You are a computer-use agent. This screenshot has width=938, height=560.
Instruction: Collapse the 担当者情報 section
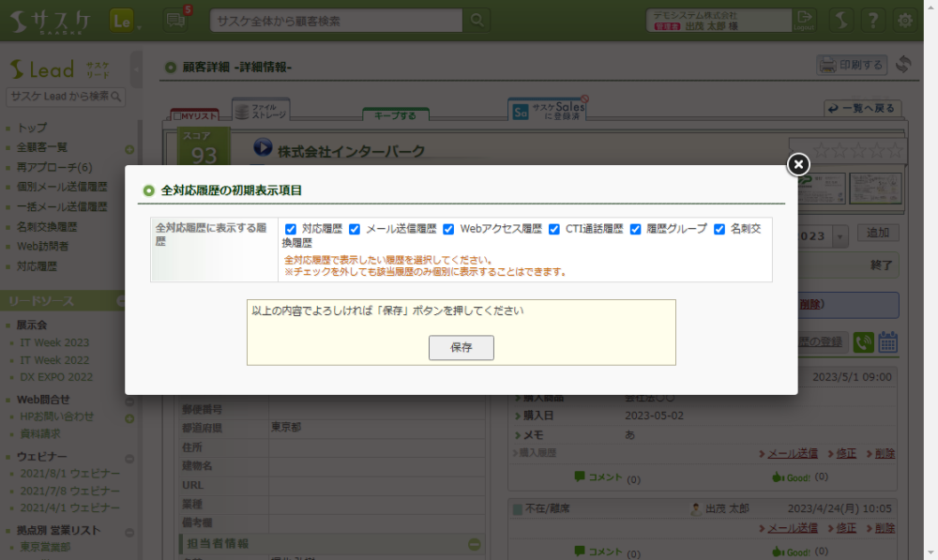pyautogui.click(x=475, y=544)
